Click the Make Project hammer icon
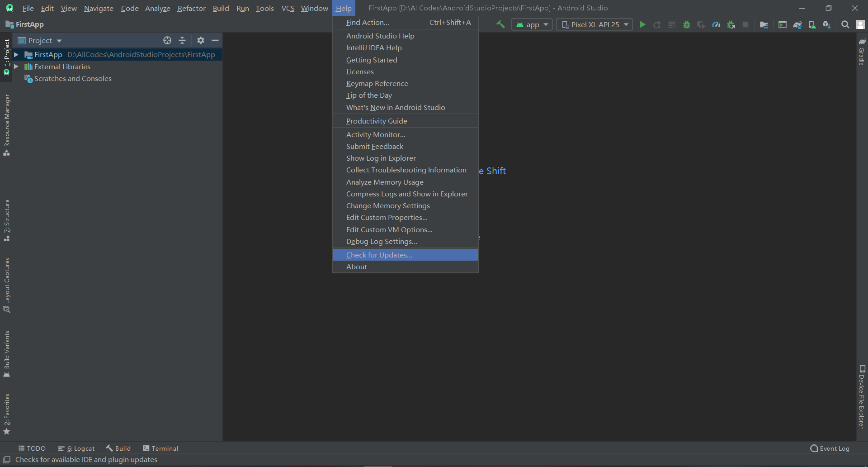The image size is (868, 467). point(500,24)
